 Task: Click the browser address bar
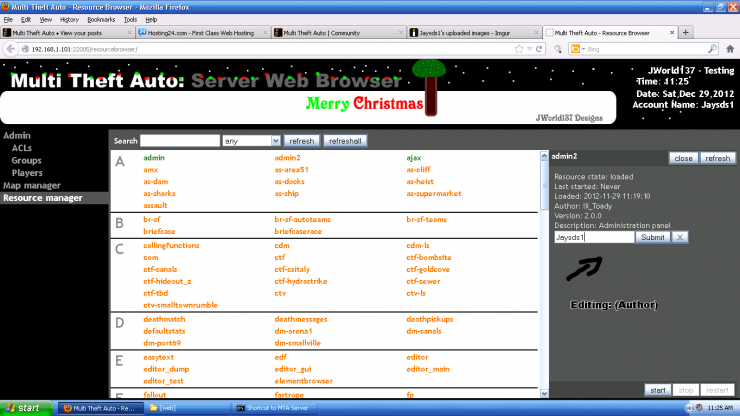click(269, 49)
